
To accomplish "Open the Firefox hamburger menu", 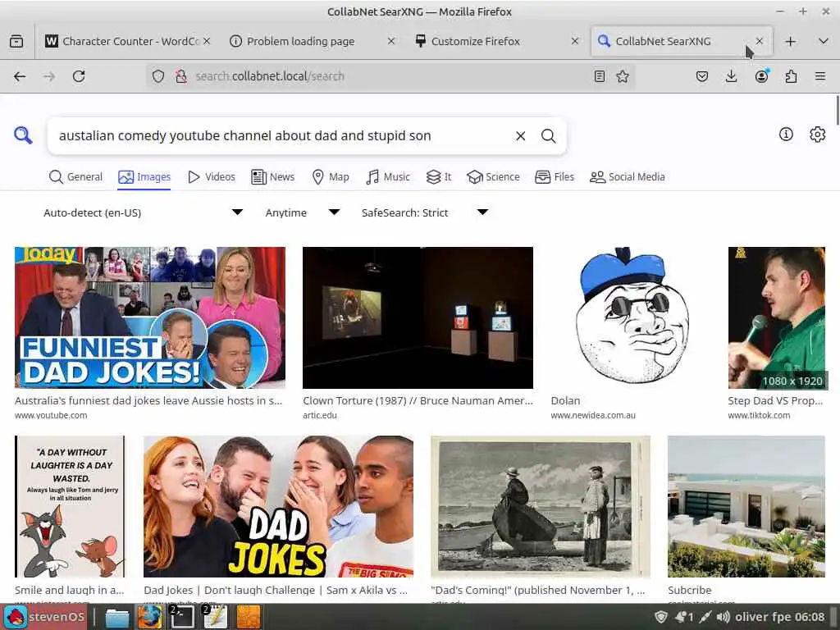I will pyautogui.click(x=820, y=76).
